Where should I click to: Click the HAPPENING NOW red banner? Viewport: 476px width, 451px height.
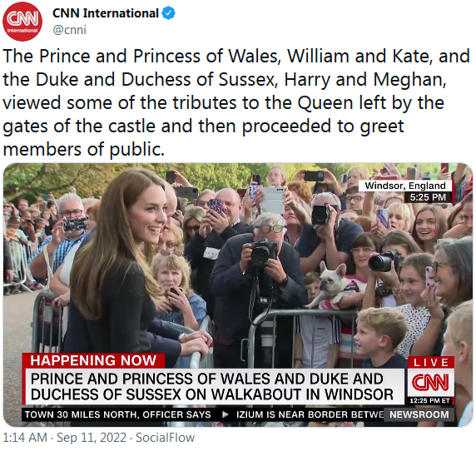(x=93, y=360)
